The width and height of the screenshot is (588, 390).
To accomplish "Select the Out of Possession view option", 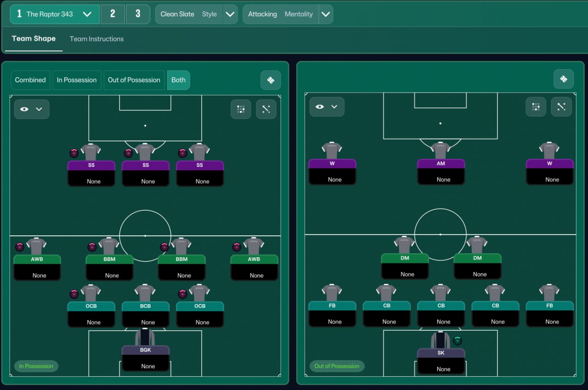I will pyautogui.click(x=134, y=80).
